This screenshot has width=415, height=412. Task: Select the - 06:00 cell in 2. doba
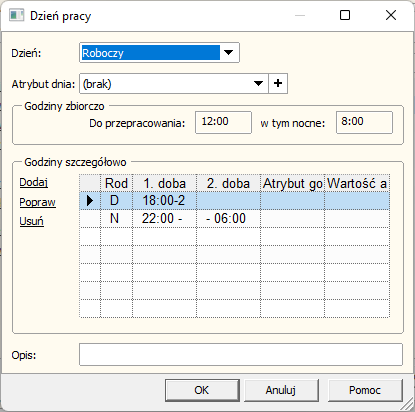(x=228, y=219)
